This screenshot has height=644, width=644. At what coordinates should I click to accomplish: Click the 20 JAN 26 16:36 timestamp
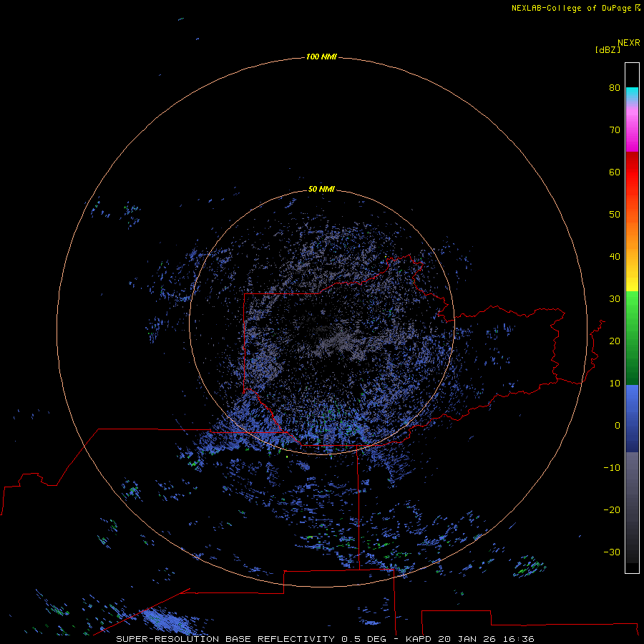coord(486,639)
